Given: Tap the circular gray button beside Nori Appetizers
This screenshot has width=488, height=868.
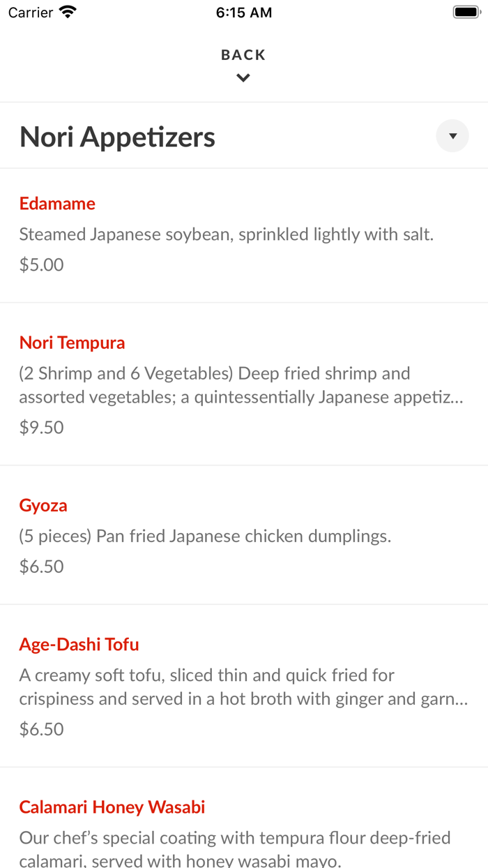Looking at the screenshot, I should click(452, 135).
